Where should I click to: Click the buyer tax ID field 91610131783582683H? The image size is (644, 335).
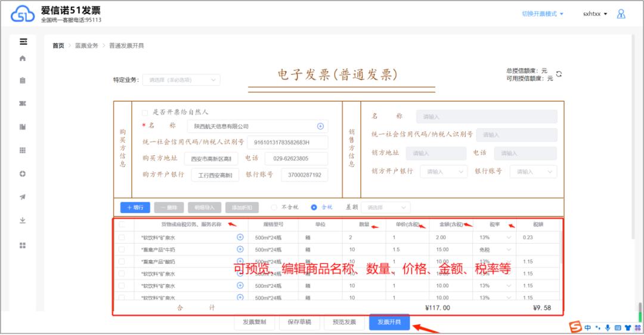click(x=287, y=142)
